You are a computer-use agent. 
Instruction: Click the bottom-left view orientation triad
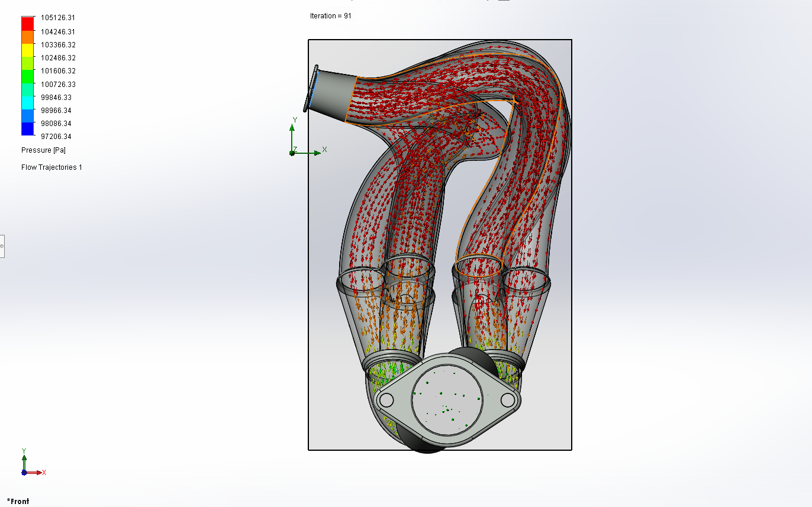(x=33, y=463)
